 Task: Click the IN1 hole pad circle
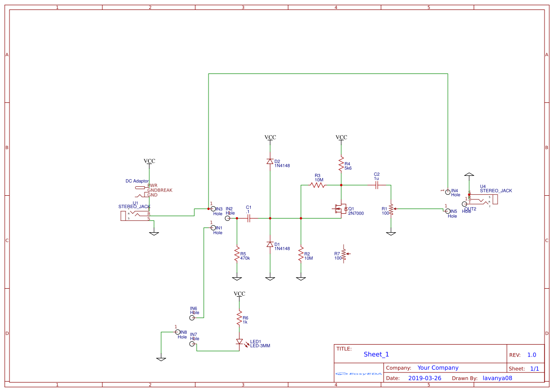(213, 228)
